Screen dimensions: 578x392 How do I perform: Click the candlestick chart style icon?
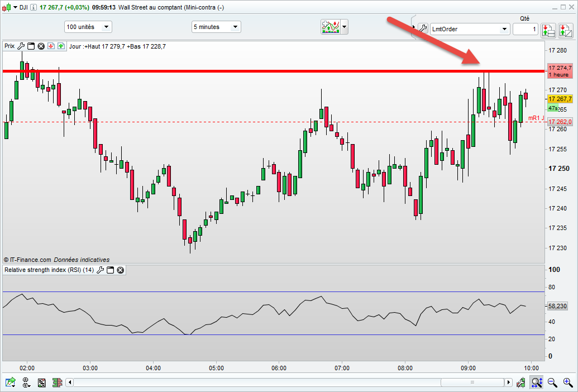tap(7, 7)
